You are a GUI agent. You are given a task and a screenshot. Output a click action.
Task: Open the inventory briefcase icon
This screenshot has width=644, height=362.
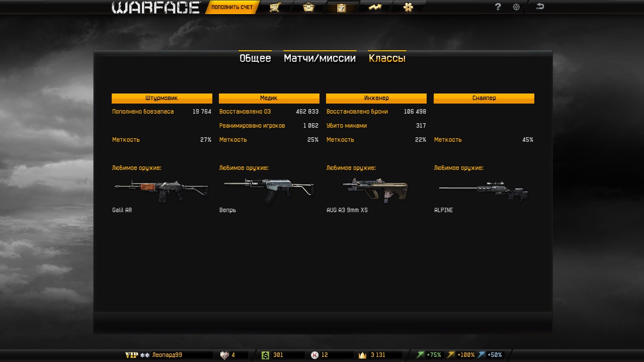(308, 7)
